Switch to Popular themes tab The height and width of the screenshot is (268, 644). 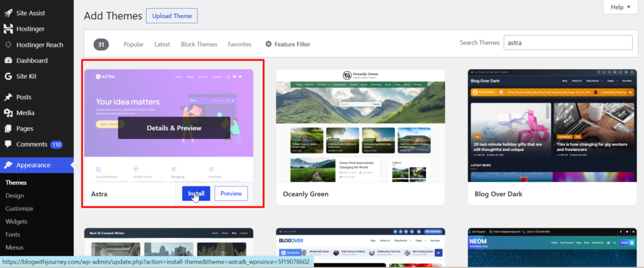[133, 44]
